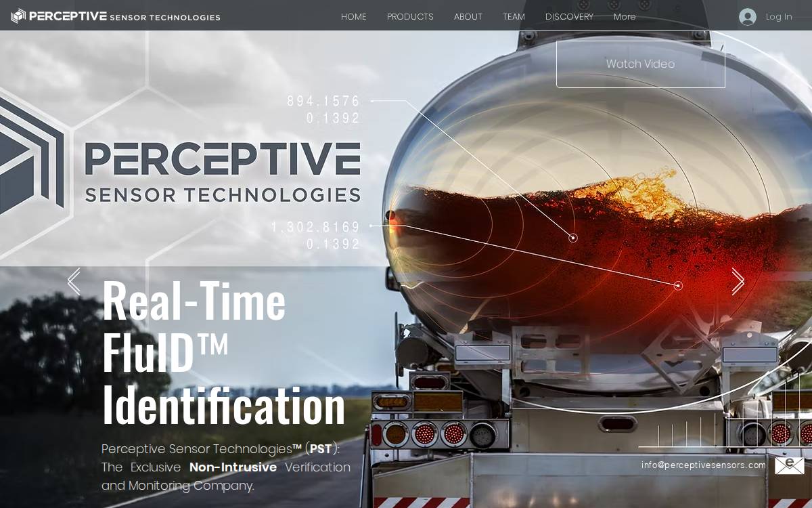Click the Log In link
The height and width of the screenshot is (508, 812).
(779, 17)
